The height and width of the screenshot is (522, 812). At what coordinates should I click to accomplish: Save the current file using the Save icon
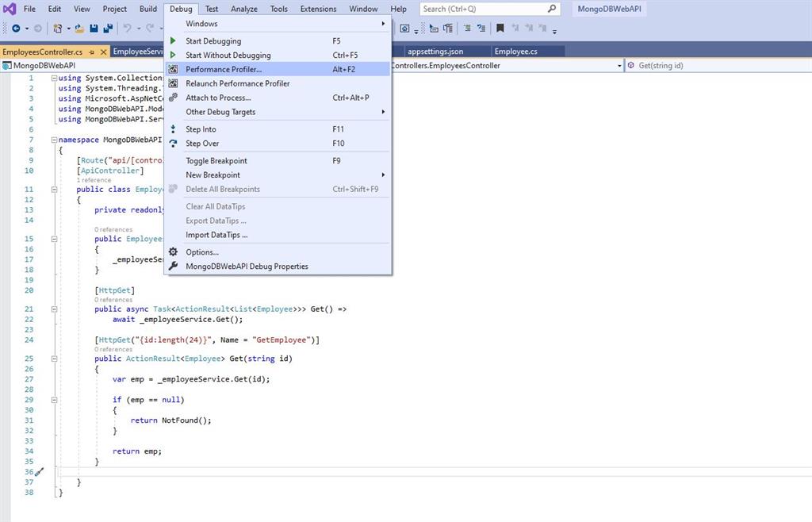pyautogui.click(x=94, y=28)
